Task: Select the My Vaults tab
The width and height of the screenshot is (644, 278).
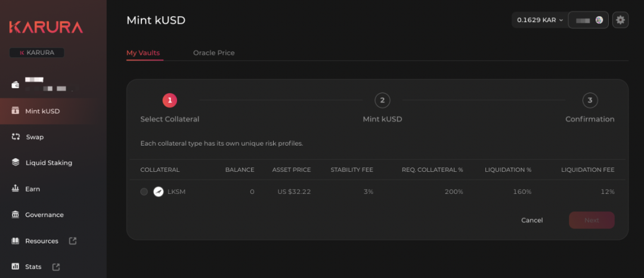Action: pos(143,52)
